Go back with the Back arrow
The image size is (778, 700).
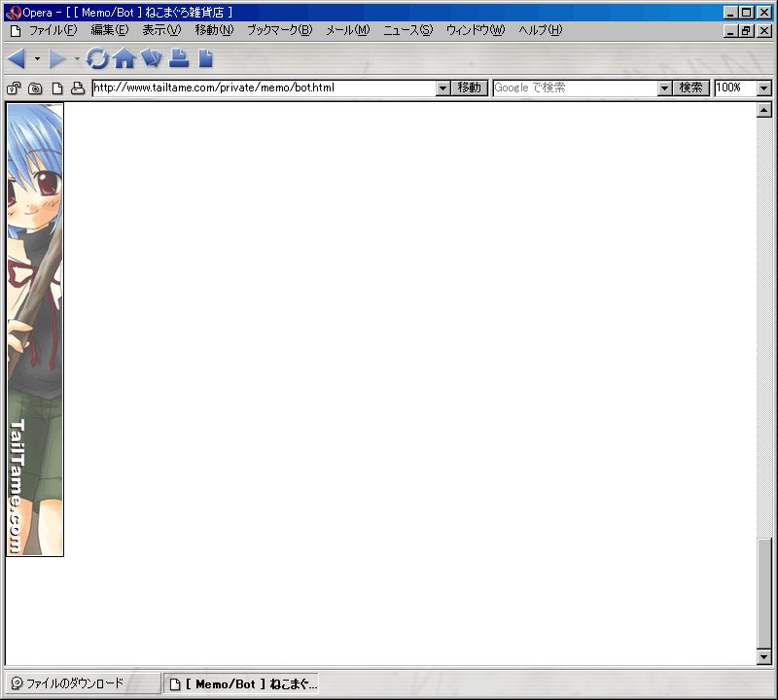tap(17, 58)
